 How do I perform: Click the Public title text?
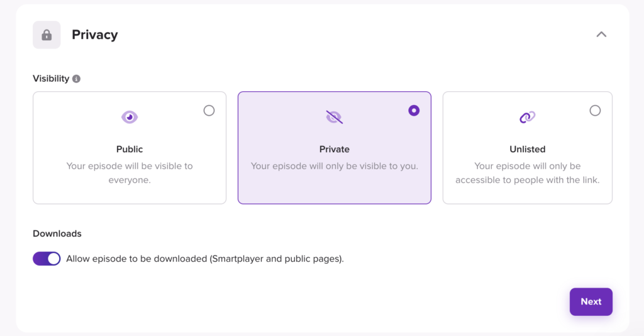pyautogui.click(x=130, y=149)
